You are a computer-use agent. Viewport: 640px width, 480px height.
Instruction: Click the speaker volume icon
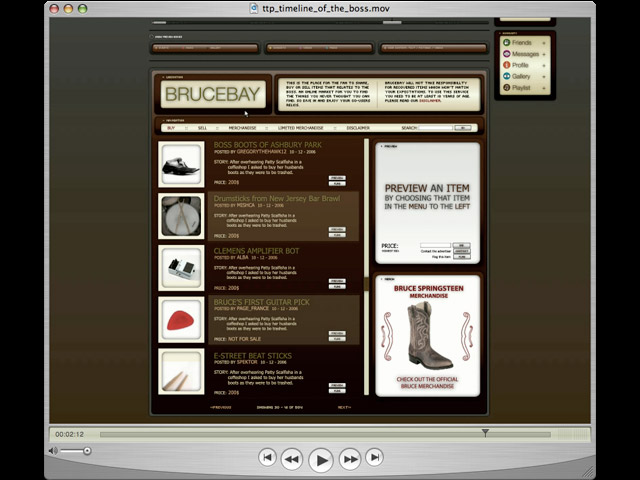pyautogui.click(x=53, y=451)
